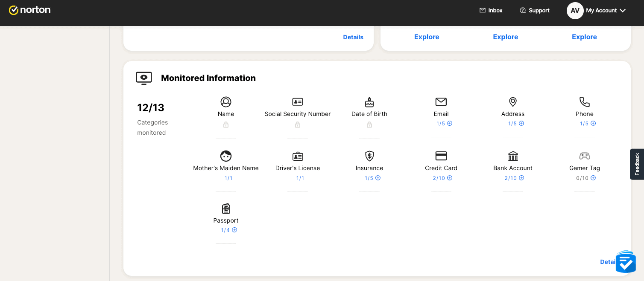
Task: Click the Norton logo
Action: pos(30,10)
